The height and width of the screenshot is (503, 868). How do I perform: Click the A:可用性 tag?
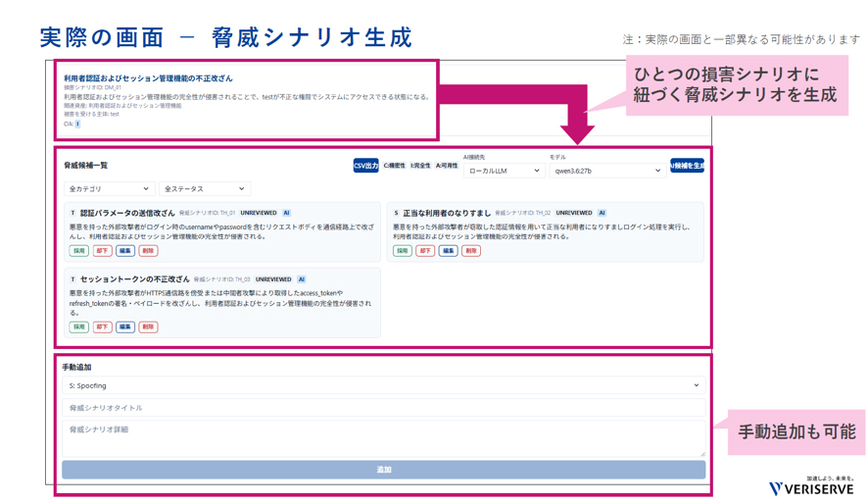click(447, 166)
